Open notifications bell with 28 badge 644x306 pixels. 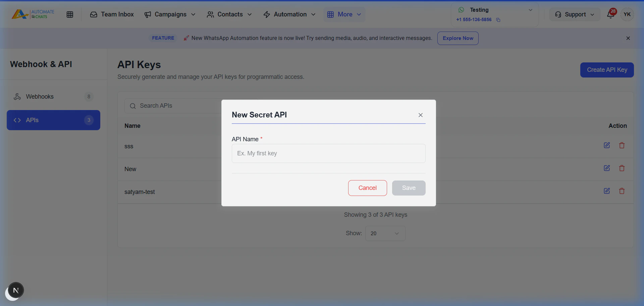pyautogui.click(x=611, y=14)
